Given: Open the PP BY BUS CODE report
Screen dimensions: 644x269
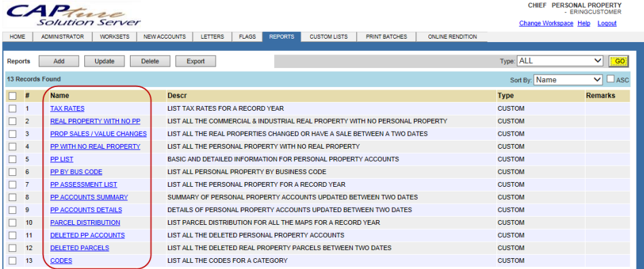Looking at the screenshot, I should [x=76, y=172].
